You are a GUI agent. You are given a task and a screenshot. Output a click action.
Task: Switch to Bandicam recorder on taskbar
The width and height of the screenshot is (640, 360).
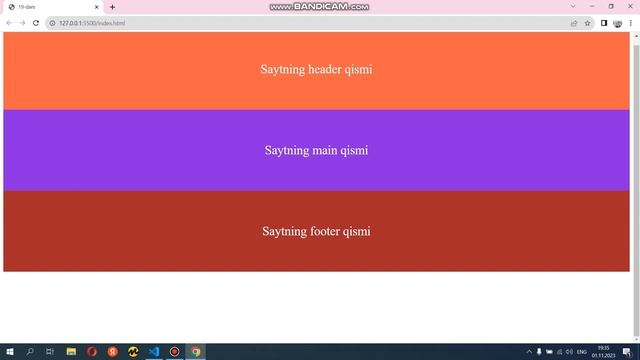coord(175,351)
